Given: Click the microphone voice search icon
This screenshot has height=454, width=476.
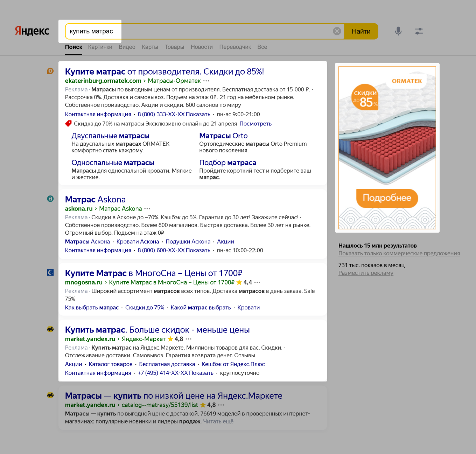Looking at the screenshot, I should pyautogui.click(x=398, y=31).
